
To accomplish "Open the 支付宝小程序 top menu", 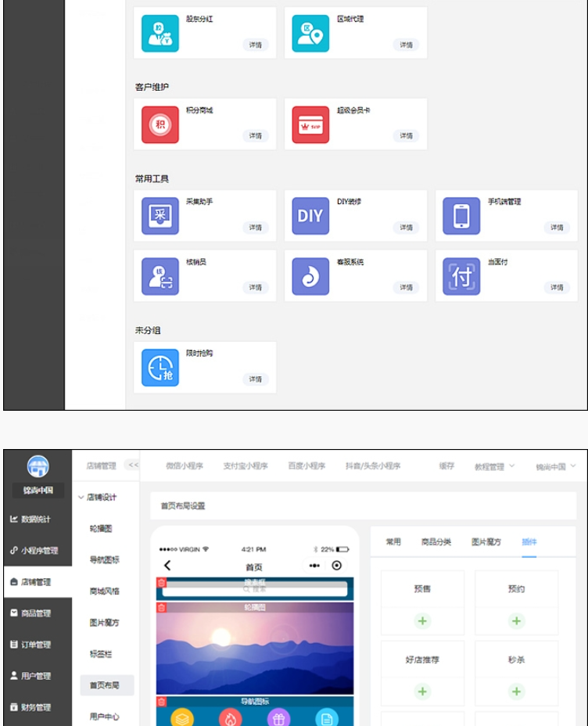I will coord(246,465).
